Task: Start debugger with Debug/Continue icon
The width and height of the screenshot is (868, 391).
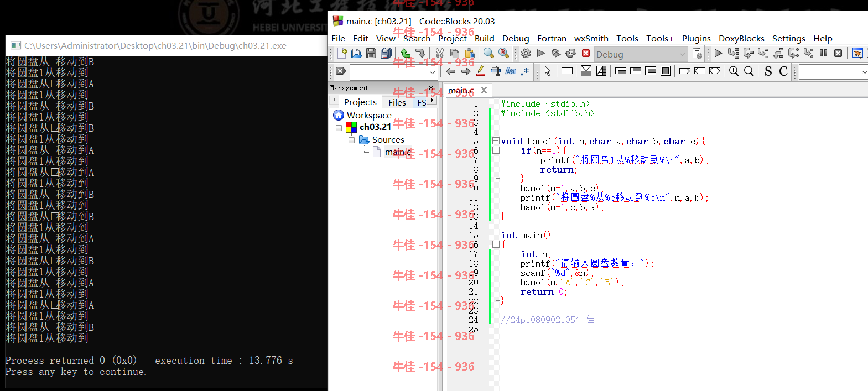Action: click(x=718, y=54)
